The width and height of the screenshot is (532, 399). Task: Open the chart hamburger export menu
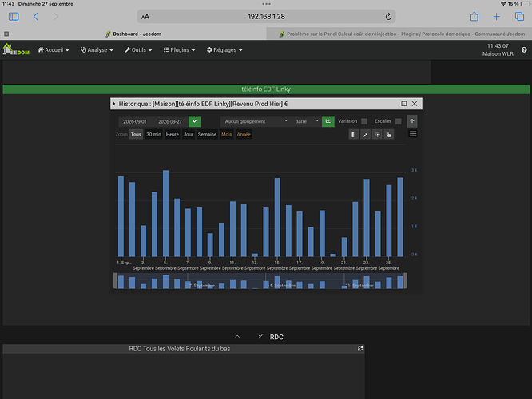413,134
